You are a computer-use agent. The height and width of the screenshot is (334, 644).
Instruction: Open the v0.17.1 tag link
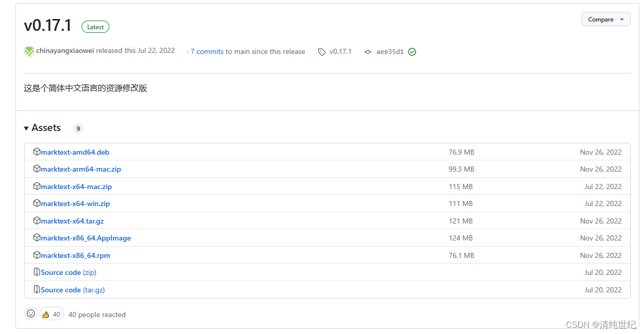pos(341,51)
